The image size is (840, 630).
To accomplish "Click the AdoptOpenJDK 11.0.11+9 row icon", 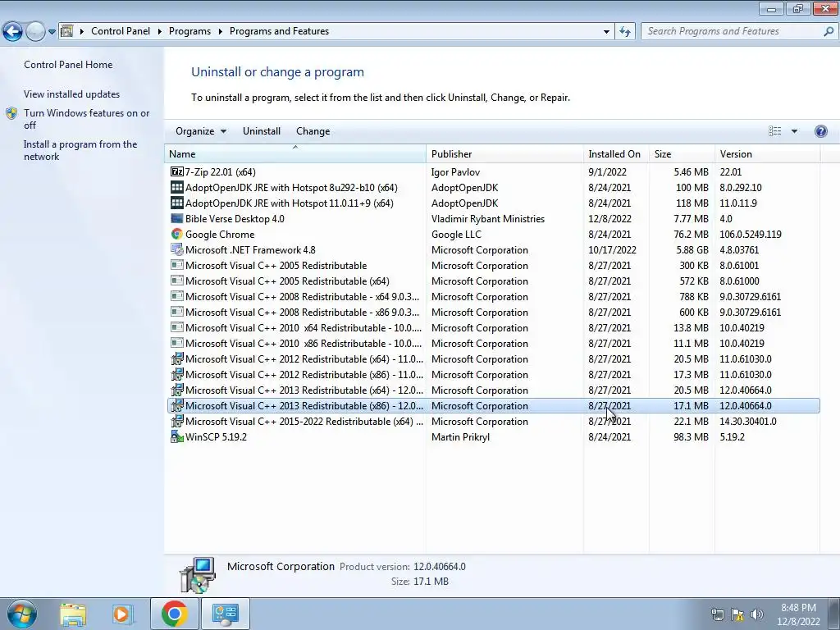I will point(177,203).
